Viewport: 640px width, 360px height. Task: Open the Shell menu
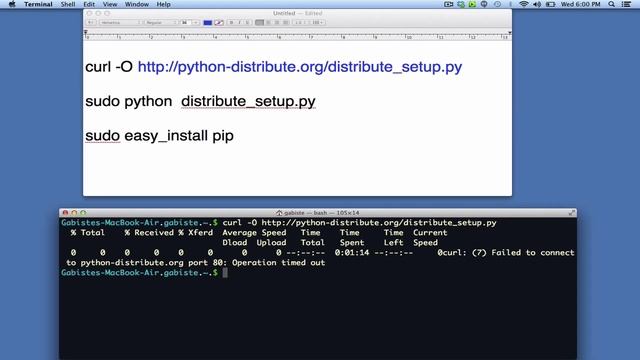coord(68,4)
